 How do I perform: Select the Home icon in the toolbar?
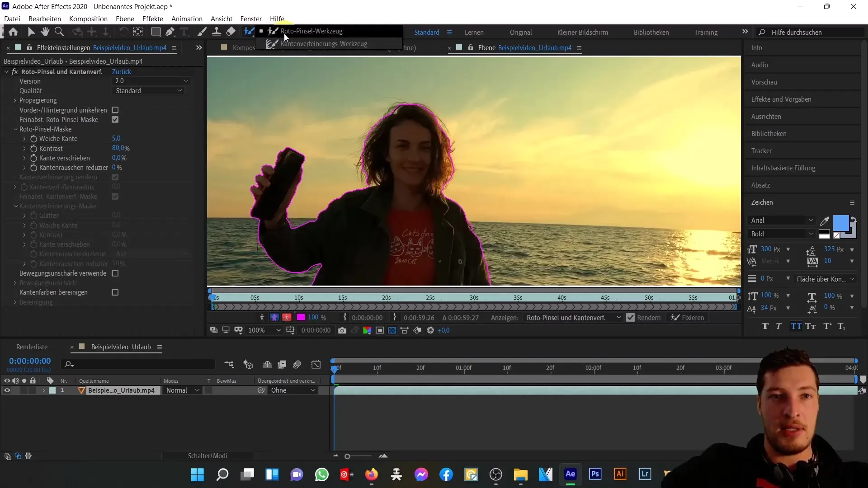13,32
